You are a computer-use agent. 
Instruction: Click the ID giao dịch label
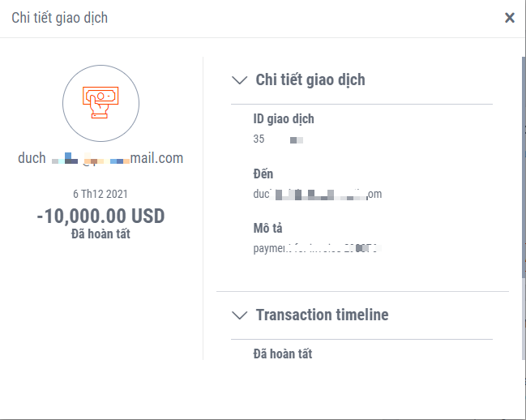(x=284, y=119)
